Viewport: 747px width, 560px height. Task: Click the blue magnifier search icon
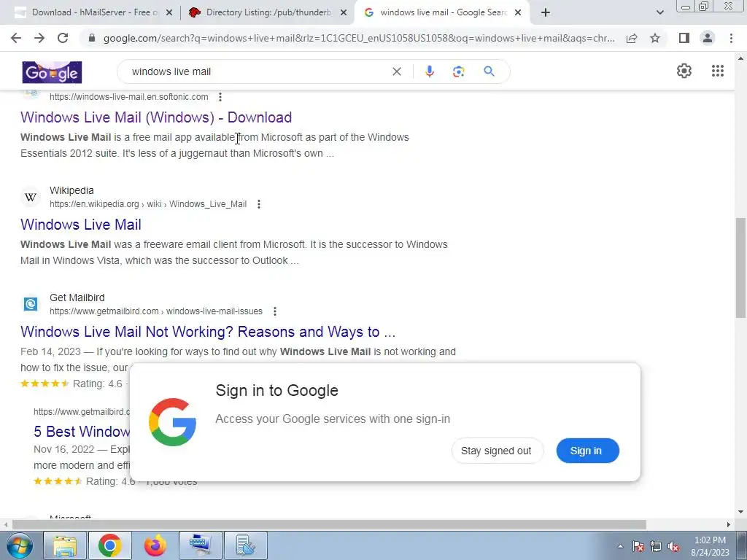click(x=489, y=71)
